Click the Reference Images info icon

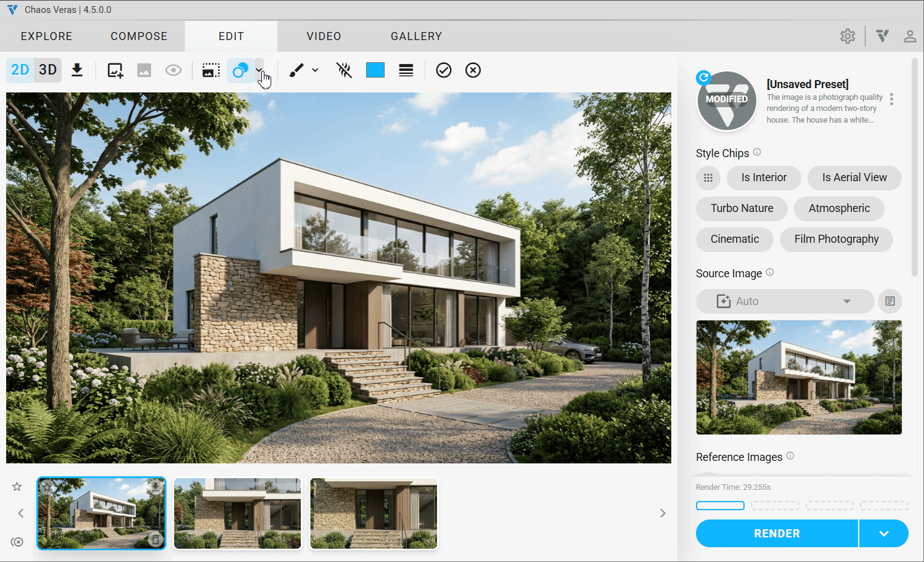[x=790, y=456]
